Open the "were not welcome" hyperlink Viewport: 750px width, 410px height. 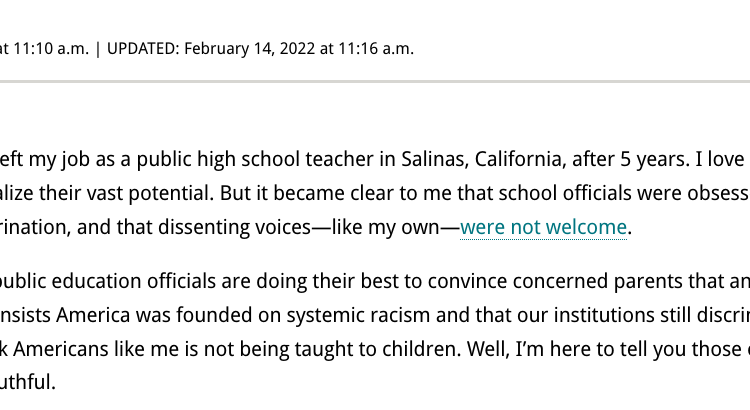click(543, 227)
